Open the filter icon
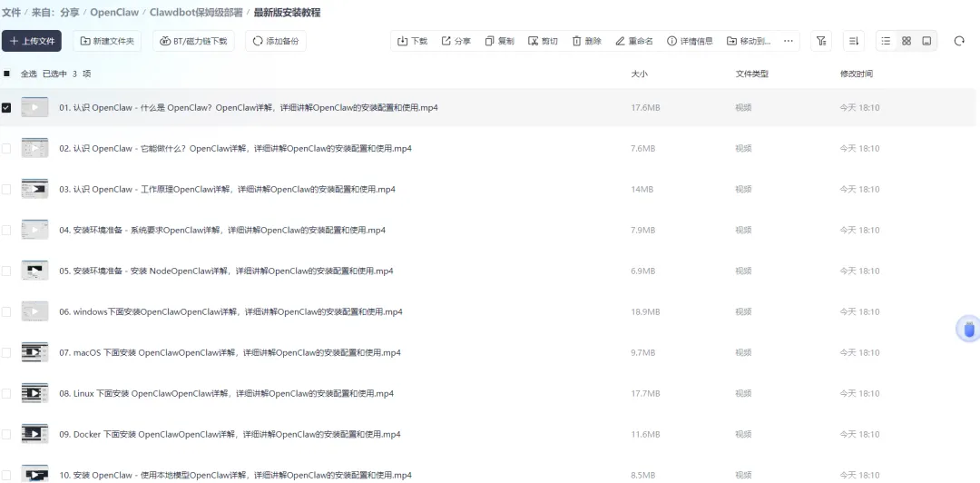The height and width of the screenshot is (483, 980). (821, 41)
